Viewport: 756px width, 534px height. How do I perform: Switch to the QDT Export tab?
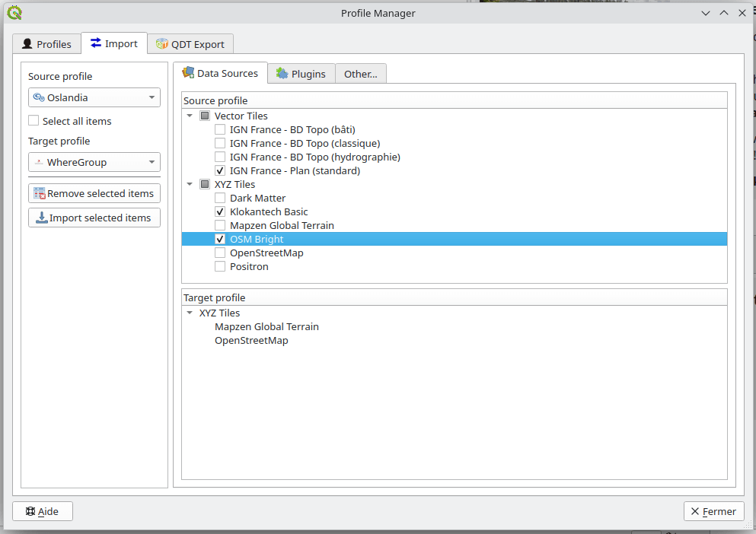190,43
